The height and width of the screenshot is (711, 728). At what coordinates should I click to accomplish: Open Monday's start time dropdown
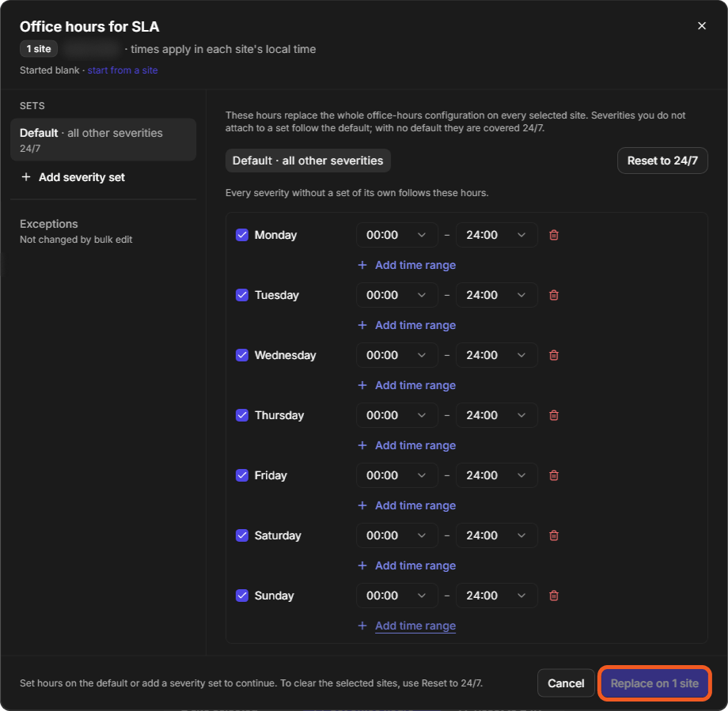(397, 235)
